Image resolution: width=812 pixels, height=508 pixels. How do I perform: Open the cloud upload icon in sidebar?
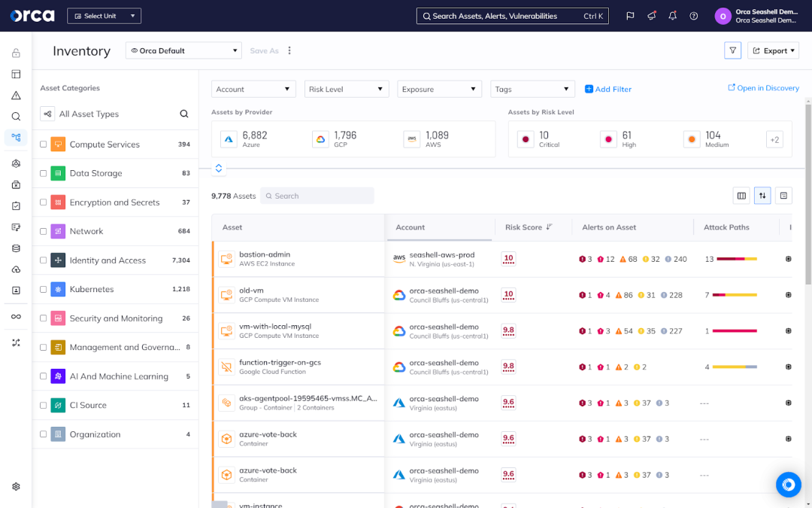click(16, 269)
